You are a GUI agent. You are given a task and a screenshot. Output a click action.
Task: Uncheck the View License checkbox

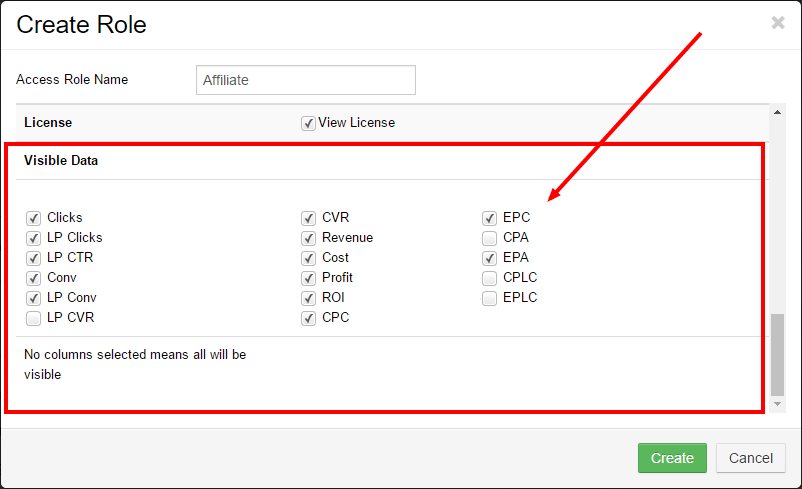pyautogui.click(x=308, y=123)
